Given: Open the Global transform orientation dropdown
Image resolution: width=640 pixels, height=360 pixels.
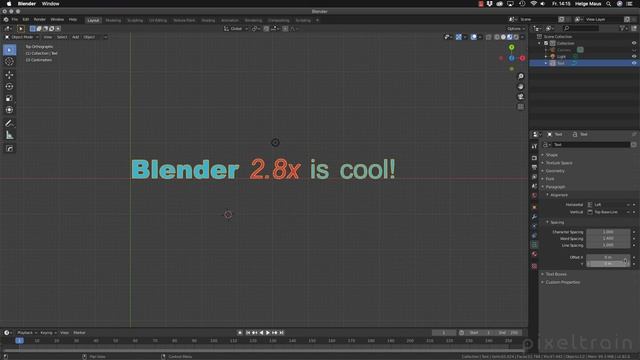Looking at the screenshot, I should coord(236,29).
